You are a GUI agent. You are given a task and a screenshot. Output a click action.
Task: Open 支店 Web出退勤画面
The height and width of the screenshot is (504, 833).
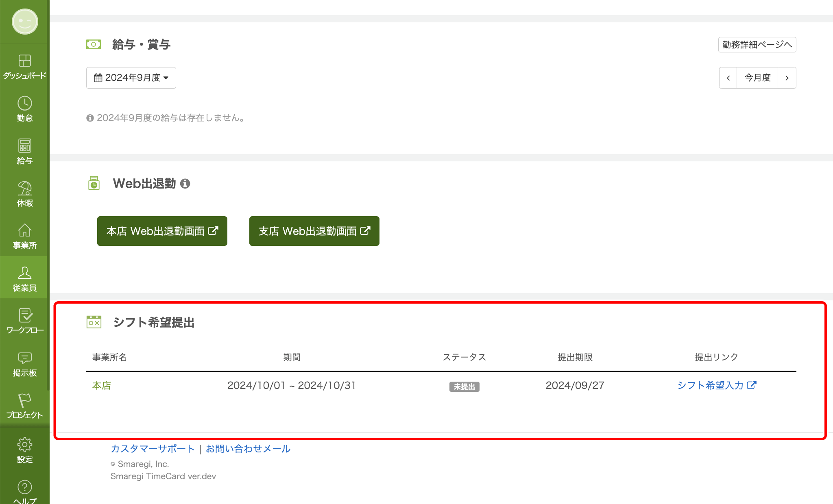click(314, 231)
